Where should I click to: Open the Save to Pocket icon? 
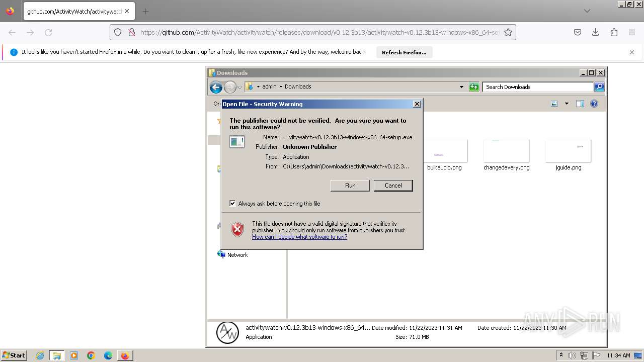tap(578, 32)
